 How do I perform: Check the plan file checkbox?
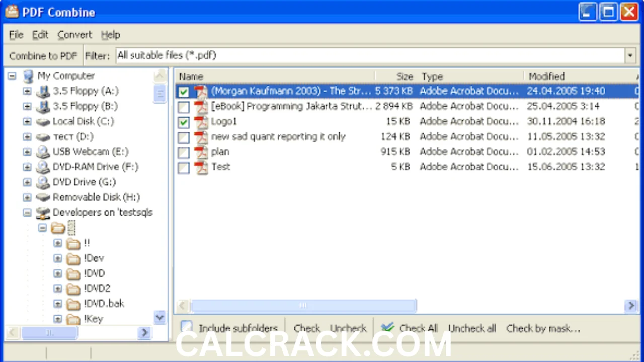coord(184,152)
